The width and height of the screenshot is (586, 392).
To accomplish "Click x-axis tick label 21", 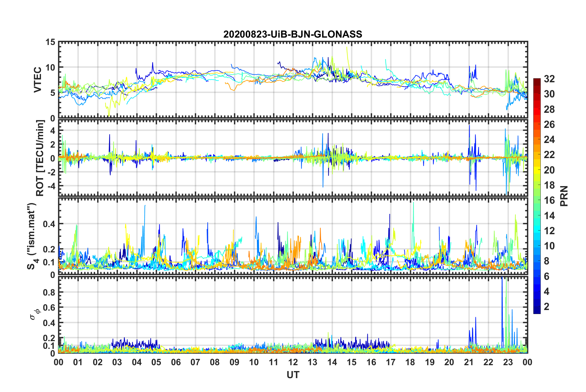I will [x=469, y=362].
